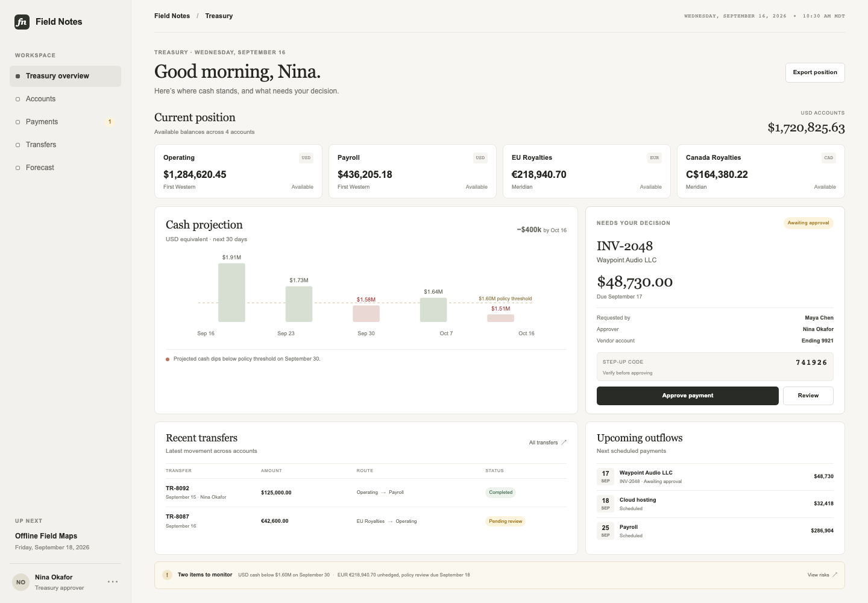Image resolution: width=868 pixels, height=603 pixels.
Task: Open the Forecast page
Action: pyautogui.click(x=65, y=168)
